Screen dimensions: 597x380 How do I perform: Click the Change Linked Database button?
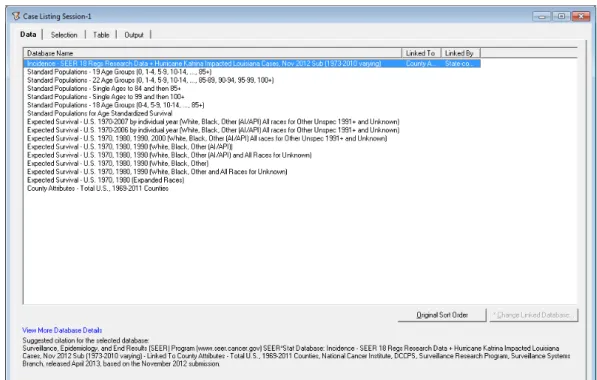coord(533,315)
